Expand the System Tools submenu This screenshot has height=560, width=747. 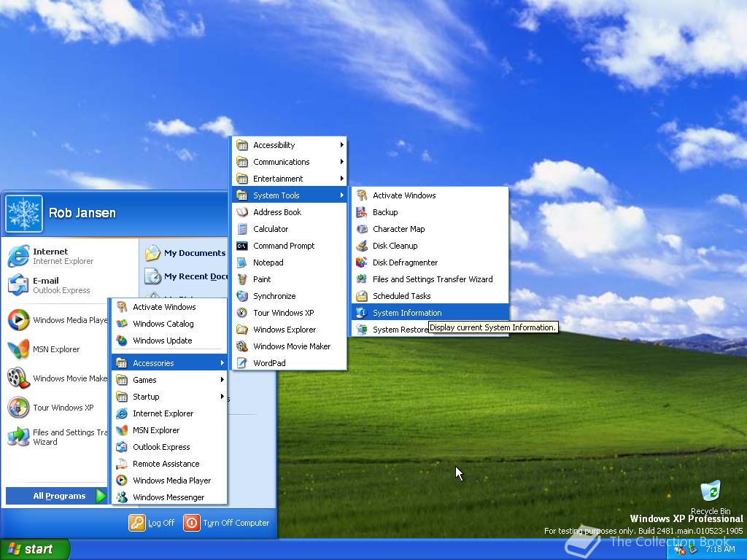point(289,195)
